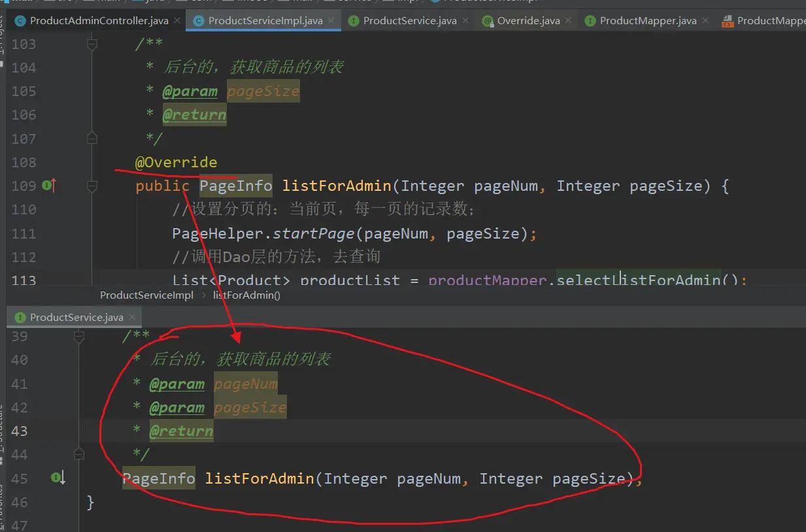Click the highlighted PageInfo return type on line 109
The width and height of the screenshot is (806, 532).
[x=236, y=186]
